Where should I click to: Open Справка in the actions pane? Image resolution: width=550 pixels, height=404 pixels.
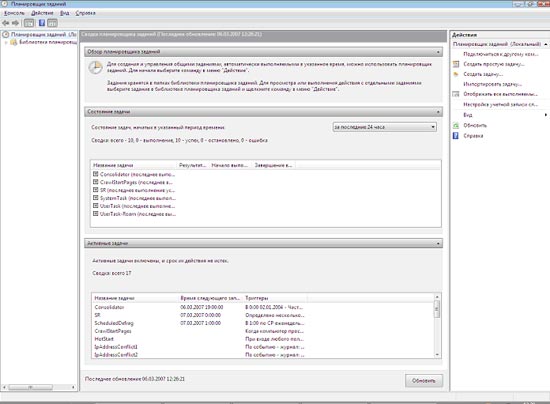473,136
